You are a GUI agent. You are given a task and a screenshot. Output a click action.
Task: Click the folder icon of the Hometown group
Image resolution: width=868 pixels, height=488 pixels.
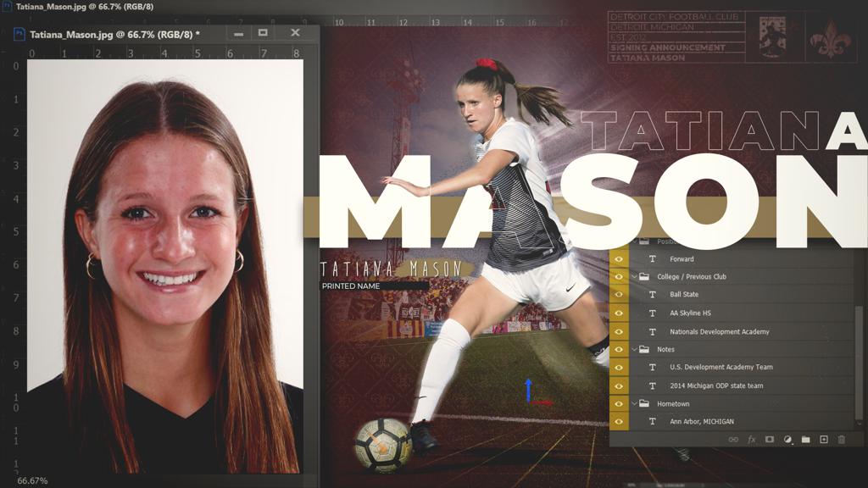click(644, 404)
